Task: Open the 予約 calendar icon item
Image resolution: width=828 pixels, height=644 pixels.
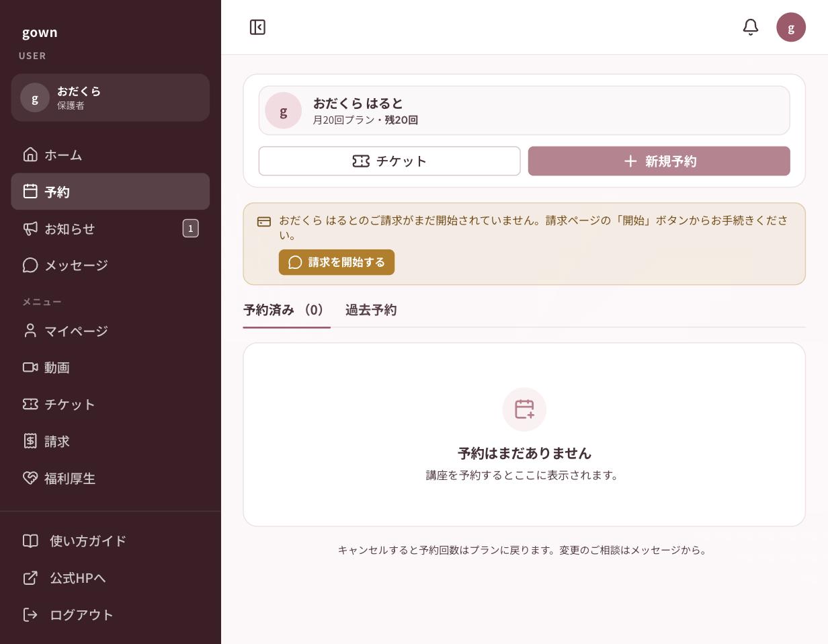Action: point(30,191)
